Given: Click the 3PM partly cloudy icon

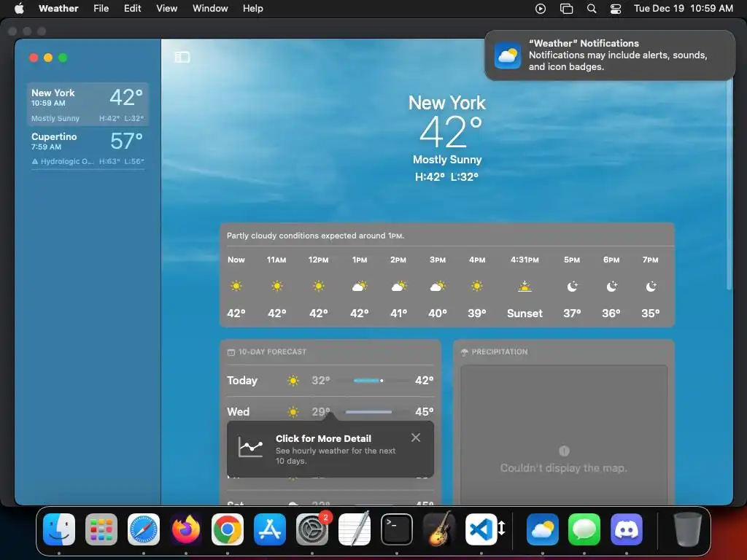Looking at the screenshot, I should (438, 286).
